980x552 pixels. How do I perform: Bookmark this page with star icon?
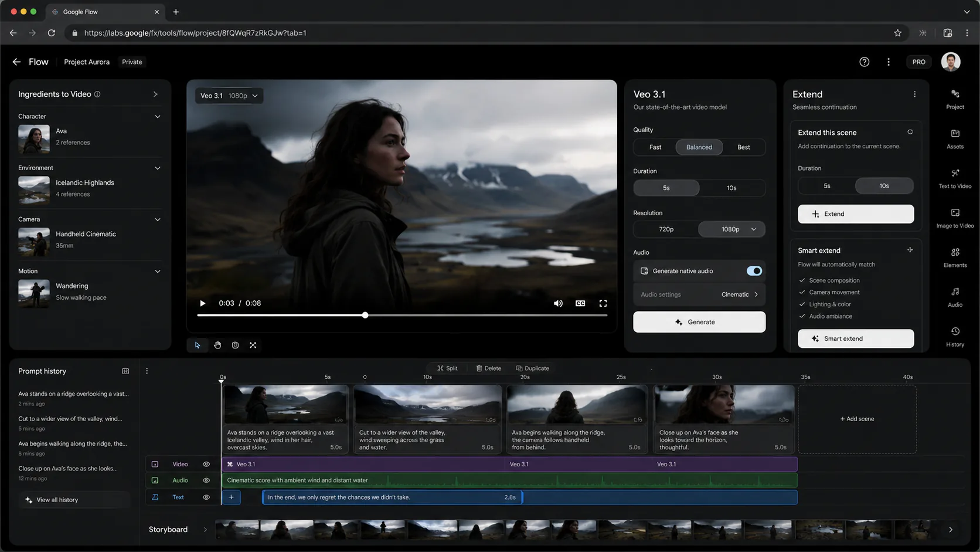coord(897,33)
